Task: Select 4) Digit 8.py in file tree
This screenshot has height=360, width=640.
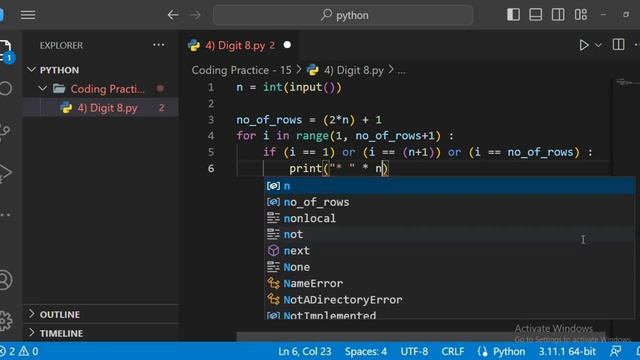Action: [x=101, y=108]
